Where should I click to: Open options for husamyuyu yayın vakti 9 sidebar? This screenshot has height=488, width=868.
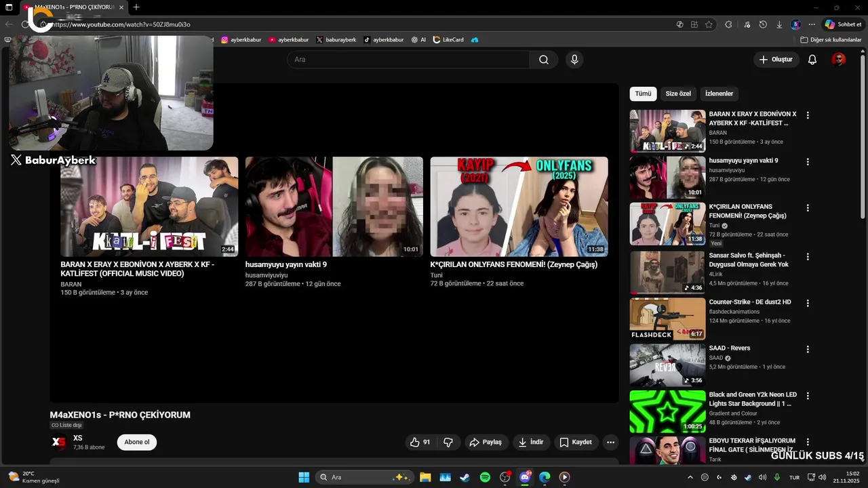pyautogui.click(x=808, y=162)
